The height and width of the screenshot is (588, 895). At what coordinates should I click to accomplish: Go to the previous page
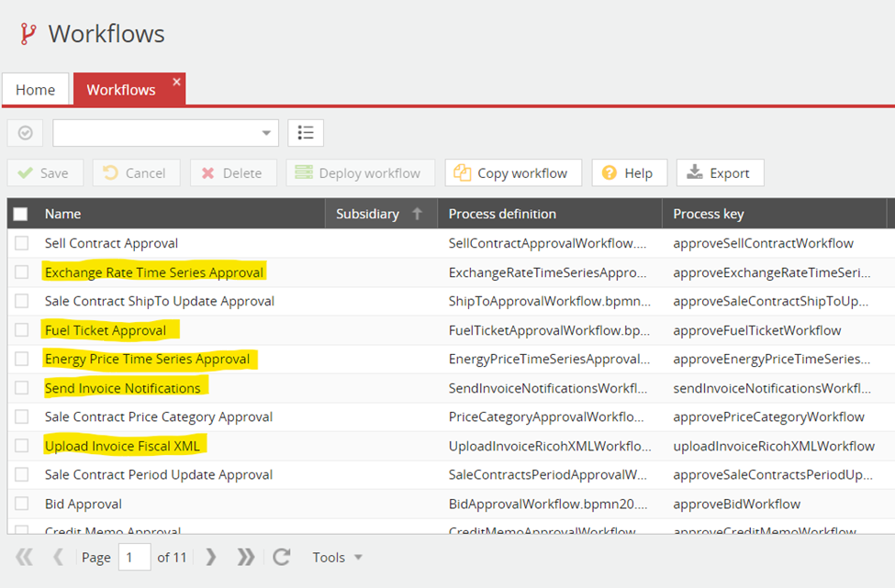[58, 557]
